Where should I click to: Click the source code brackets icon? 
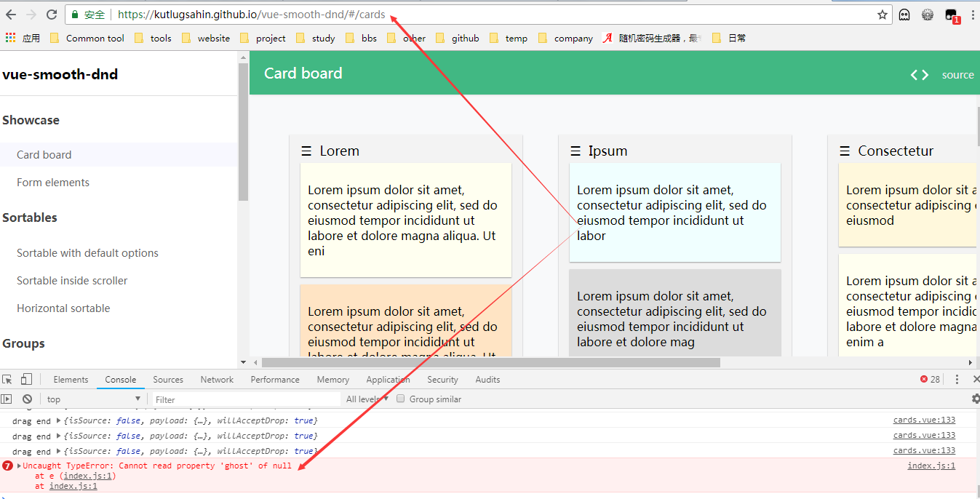click(920, 75)
